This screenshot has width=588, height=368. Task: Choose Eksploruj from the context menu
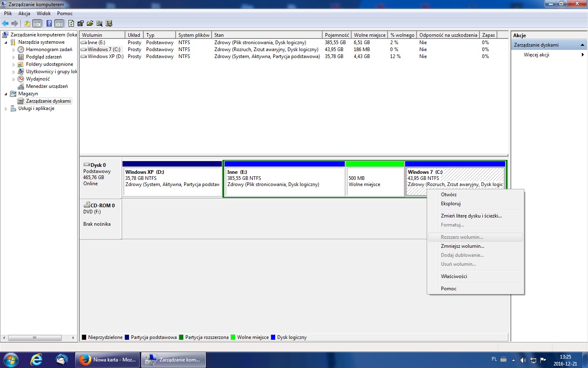coord(475,204)
